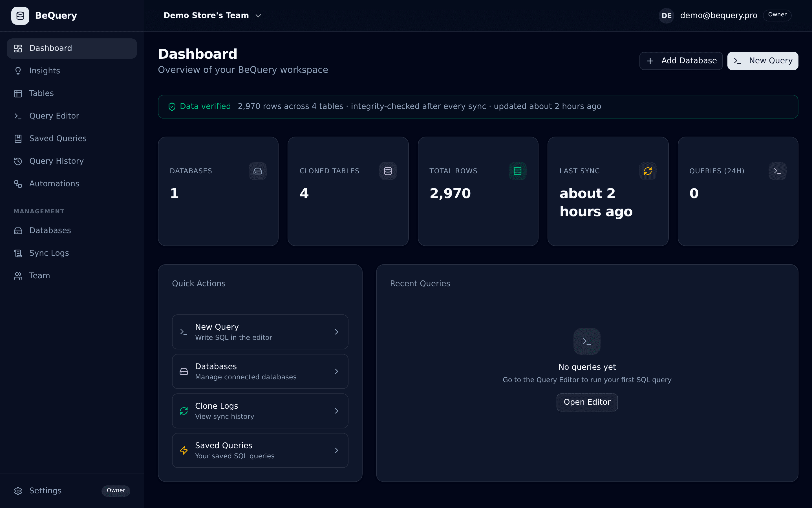Click the drive icon on Databases stat card
This screenshot has height=508, width=812.
258,171
